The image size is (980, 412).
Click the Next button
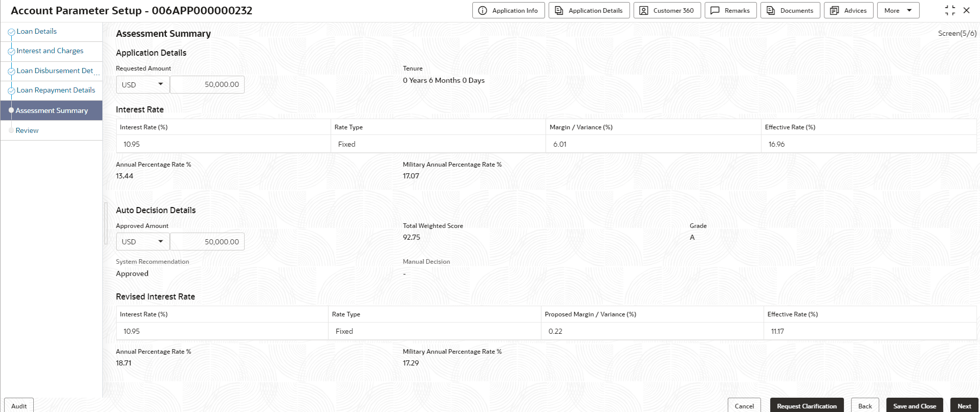coord(964,406)
